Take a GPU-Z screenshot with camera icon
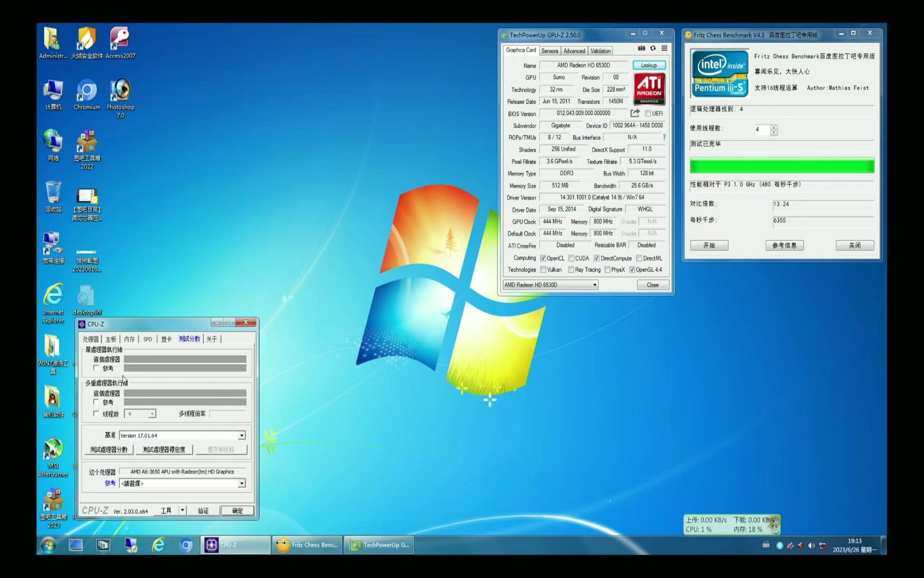The image size is (924, 578). (x=641, y=48)
